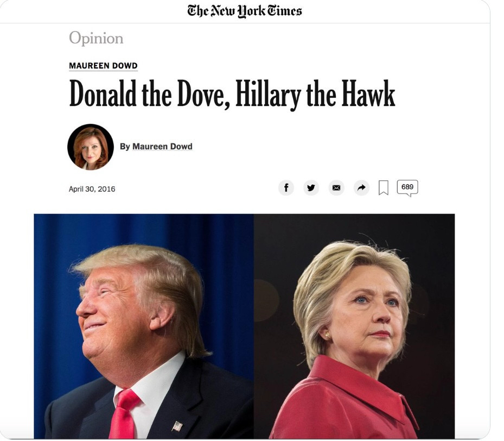Viewport: 504px width, 441px height.
Task: Follow the Maureen Dowd byline link
Action: [162, 146]
